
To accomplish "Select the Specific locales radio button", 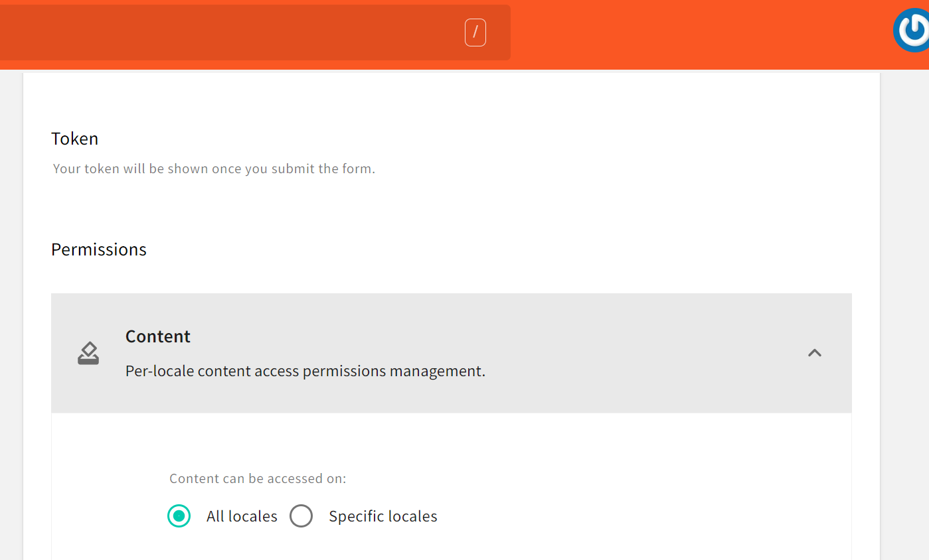I will [301, 516].
